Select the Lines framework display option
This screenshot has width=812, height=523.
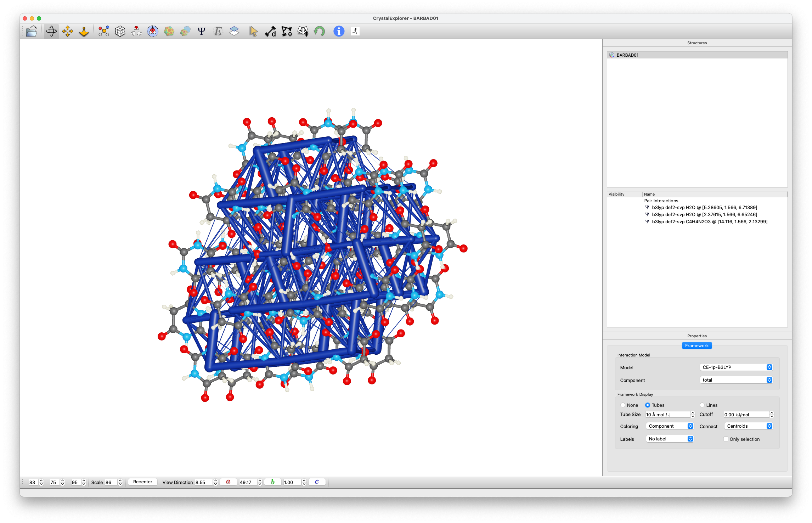point(702,405)
